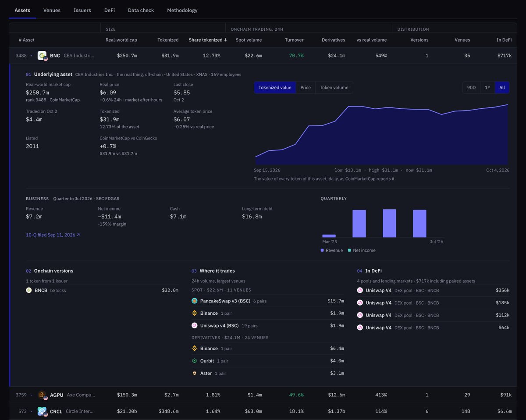Click the smallest Mar '25 revenue bar
The height and width of the screenshot is (420, 526).
click(x=329, y=236)
